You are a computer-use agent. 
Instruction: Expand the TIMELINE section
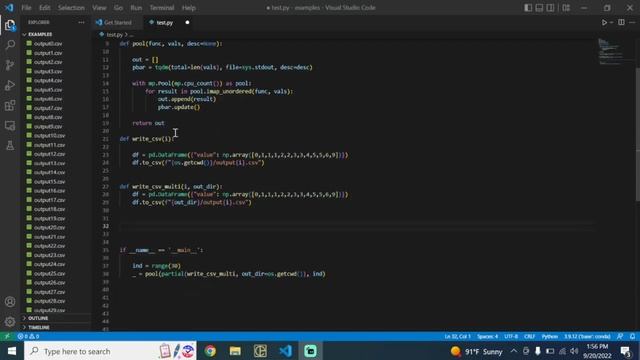tap(57, 327)
